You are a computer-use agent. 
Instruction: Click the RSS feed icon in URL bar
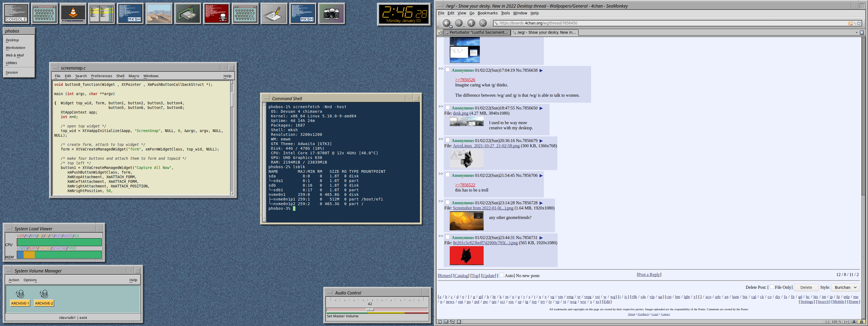click(x=850, y=23)
